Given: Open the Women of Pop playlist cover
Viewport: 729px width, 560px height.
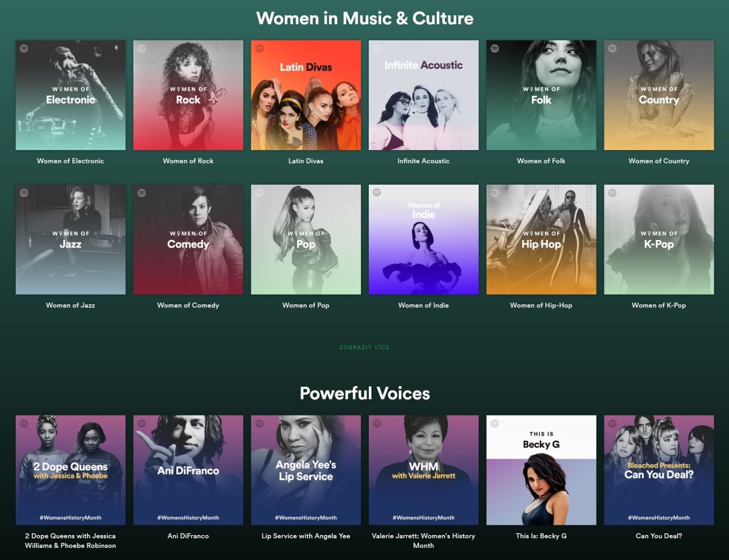Looking at the screenshot, I should click(306, 240).
